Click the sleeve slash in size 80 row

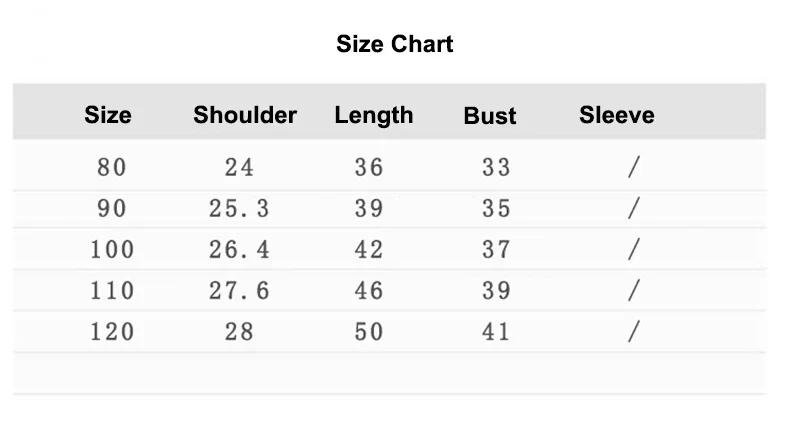tap(633, 167)
